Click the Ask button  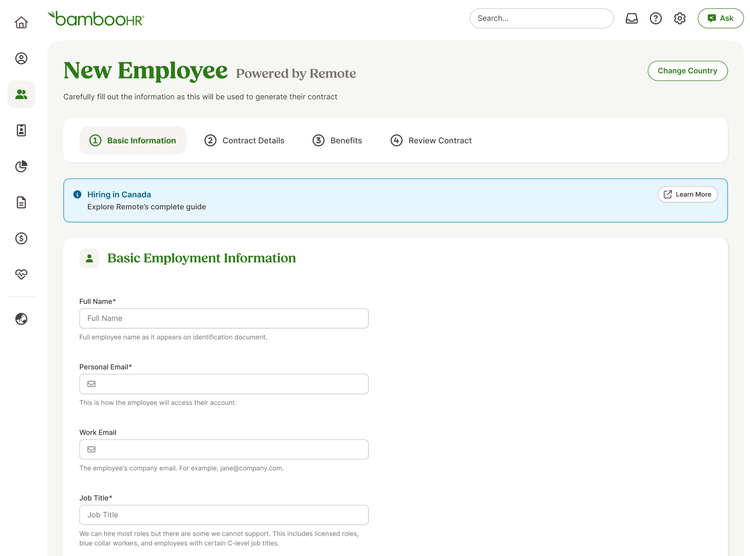720,18
